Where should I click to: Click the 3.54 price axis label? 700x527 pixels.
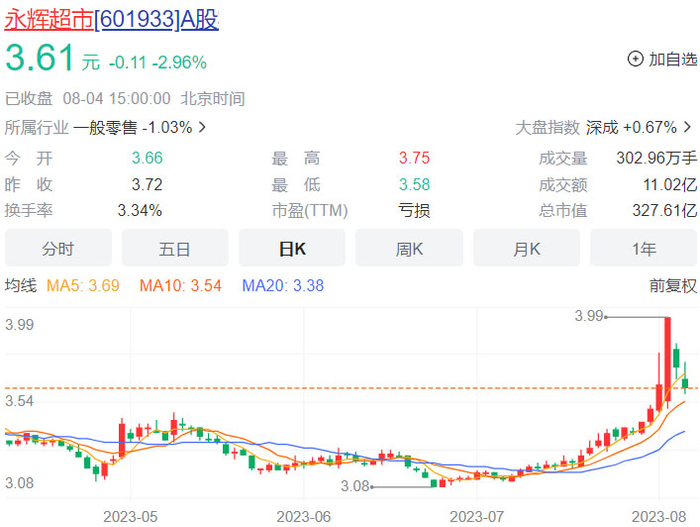(19, 401)
